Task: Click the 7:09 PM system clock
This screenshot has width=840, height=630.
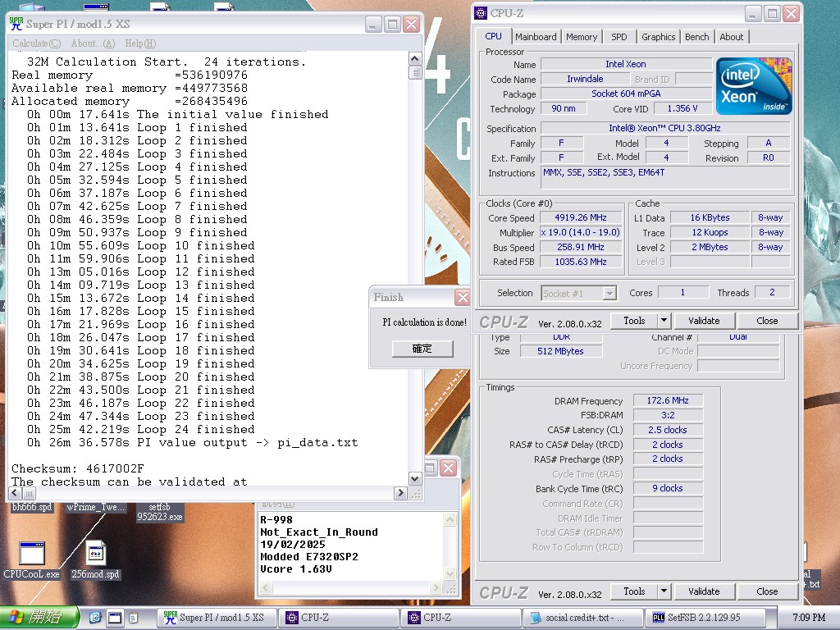Action: tap(808, 618)
